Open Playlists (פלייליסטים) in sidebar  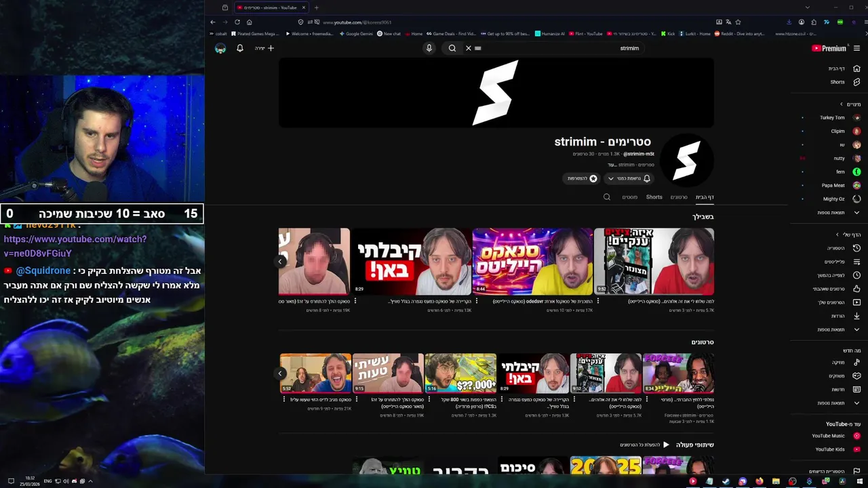pyautogui.click(x=841, y=262)
